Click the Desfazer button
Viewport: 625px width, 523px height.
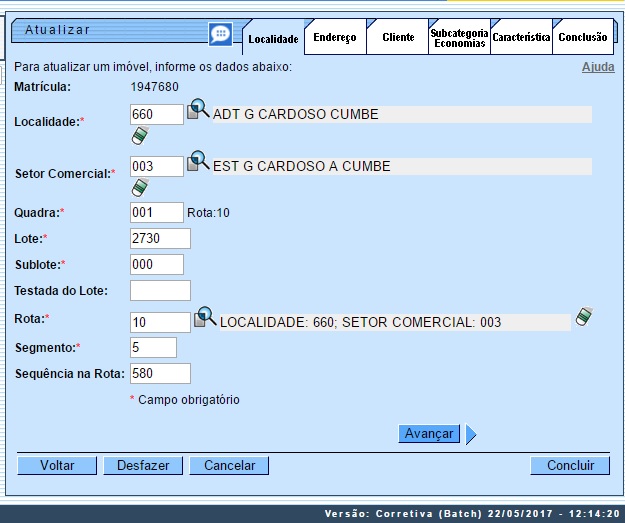click(143, 465)
